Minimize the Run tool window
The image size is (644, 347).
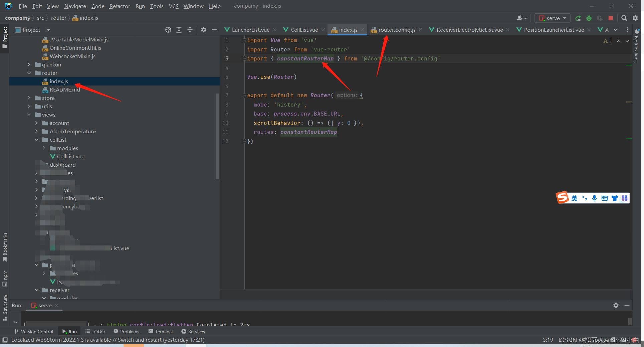627,305
